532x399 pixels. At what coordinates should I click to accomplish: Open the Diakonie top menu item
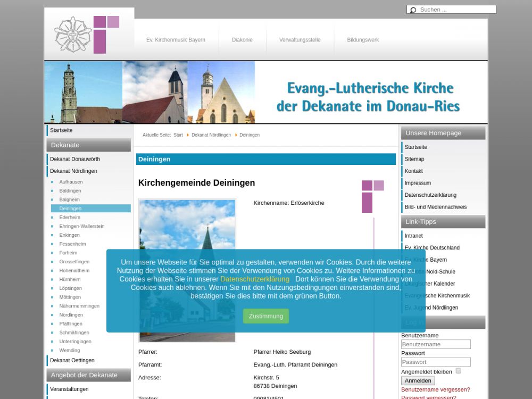point(242,40)
